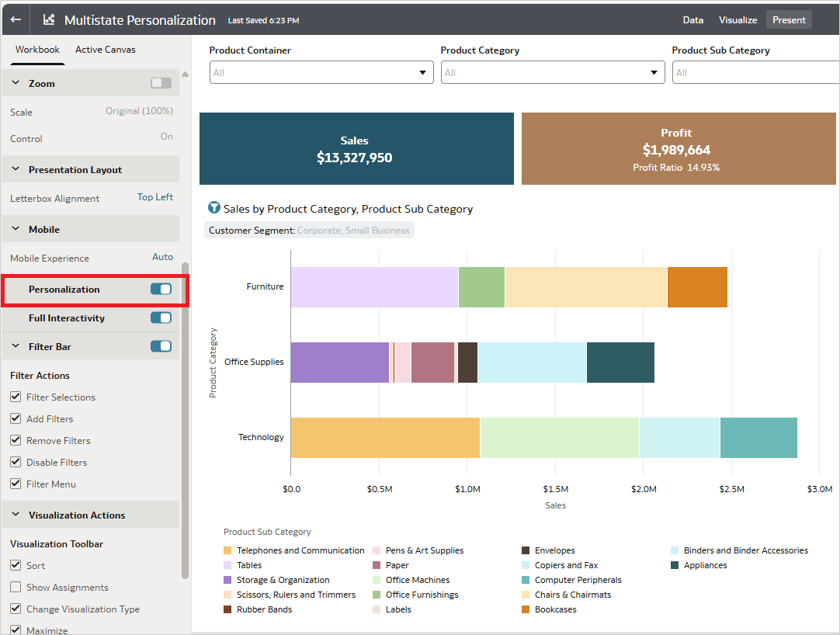Switch to the Active Canvas tab

point(105,48)
